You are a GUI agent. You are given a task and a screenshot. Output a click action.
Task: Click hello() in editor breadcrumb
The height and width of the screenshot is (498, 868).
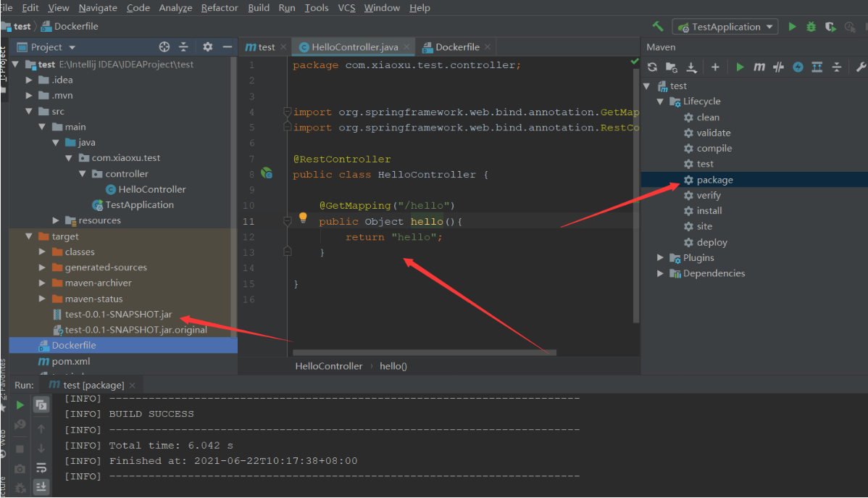point(393,366)
